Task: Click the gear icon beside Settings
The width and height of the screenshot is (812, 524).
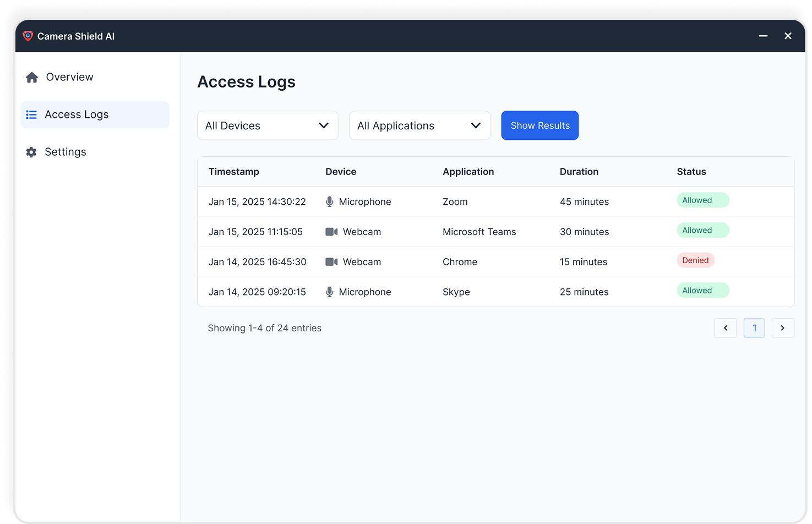Action: (x=31, y=152)
